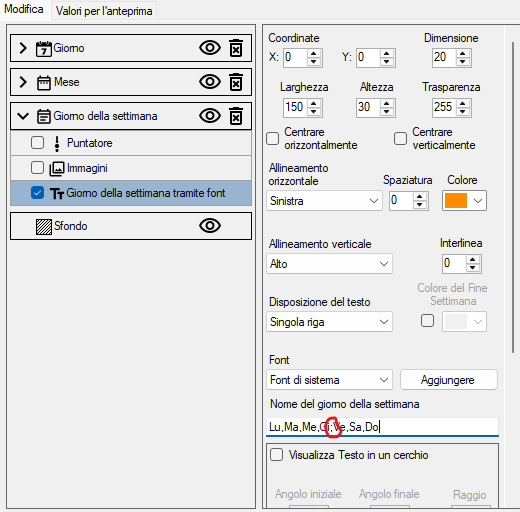Expand the Giorno section
Image resolution: width=520 pixels, height=512 pixels.
(x=23, y=48)
